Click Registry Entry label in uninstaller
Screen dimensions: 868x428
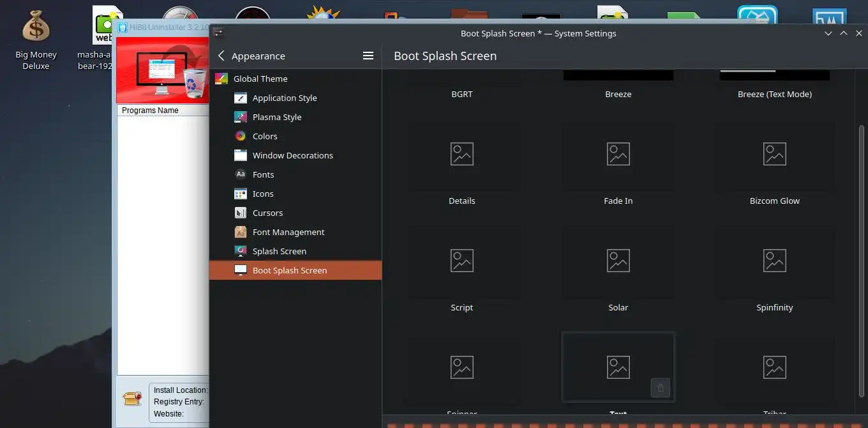179,402
